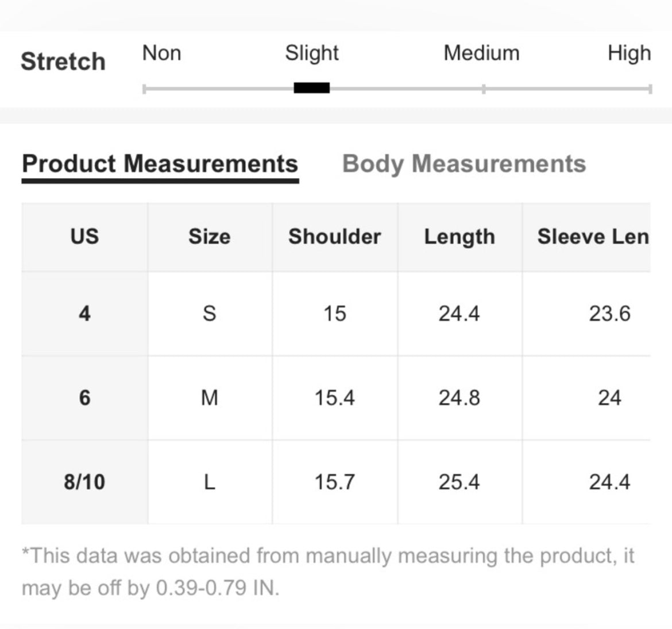
Task: Select the US 8/10 row header
Action: click(x=84, y=482)
